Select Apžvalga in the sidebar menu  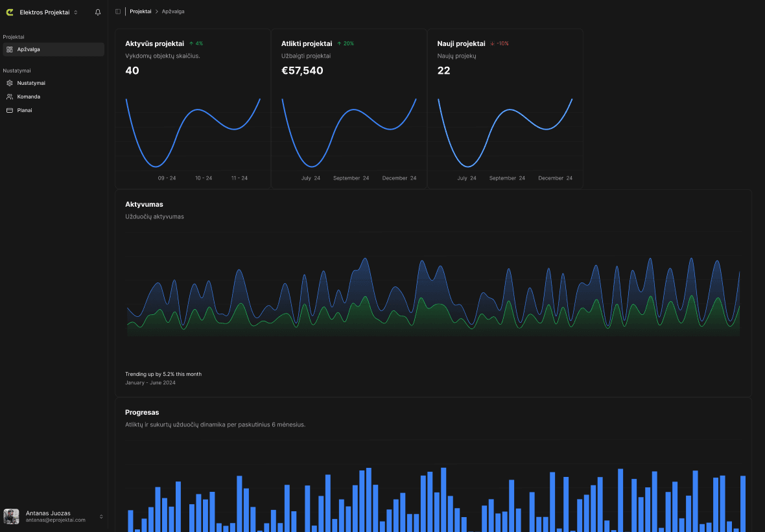pos(29,49)
